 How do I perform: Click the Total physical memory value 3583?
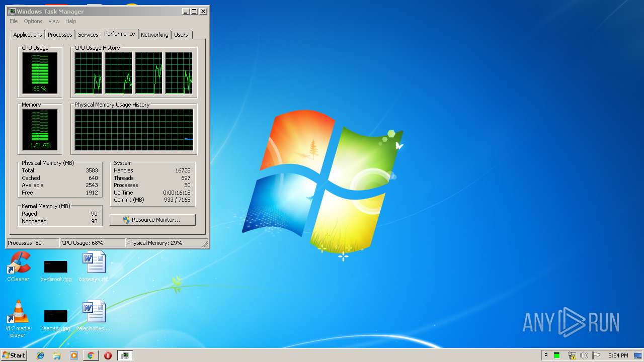92,170
